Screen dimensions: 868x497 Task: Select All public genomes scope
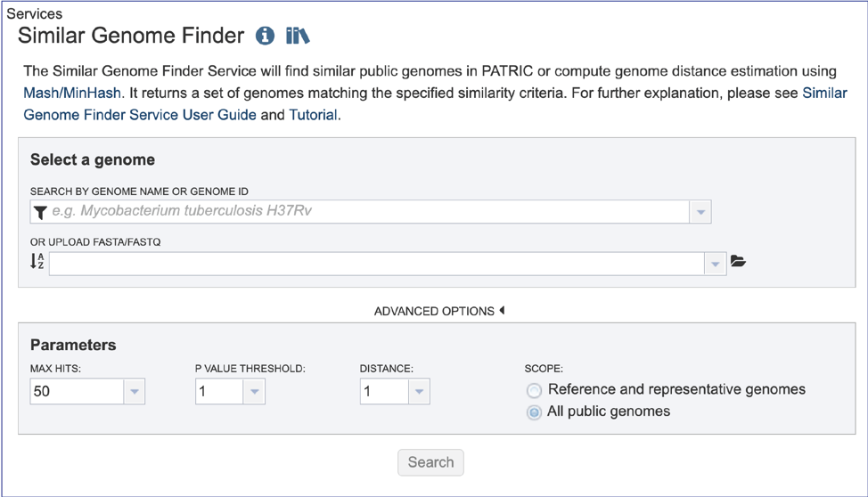[x=534, y=412]
